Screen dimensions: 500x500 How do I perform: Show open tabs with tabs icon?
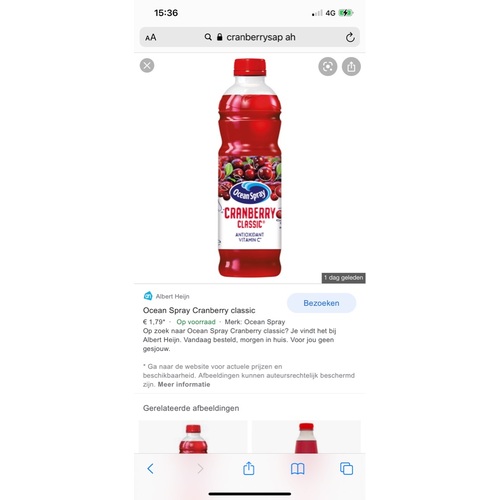tap(346, 469)
